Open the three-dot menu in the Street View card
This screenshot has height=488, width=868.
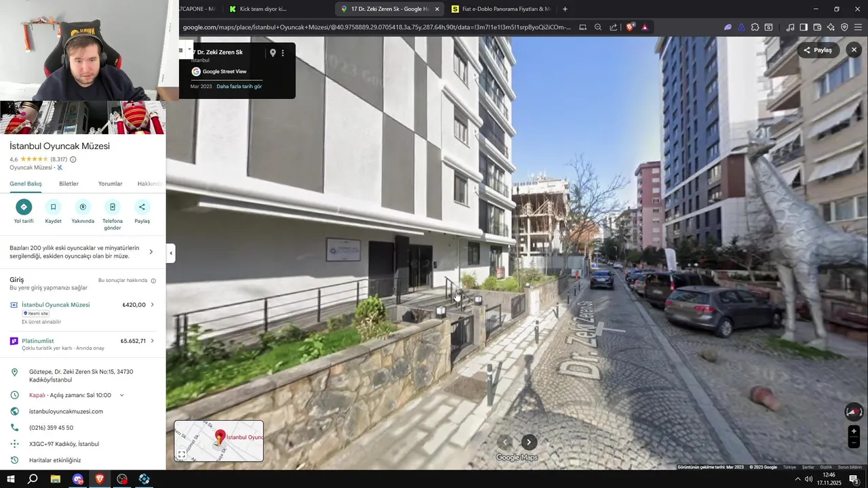[283, 53]
